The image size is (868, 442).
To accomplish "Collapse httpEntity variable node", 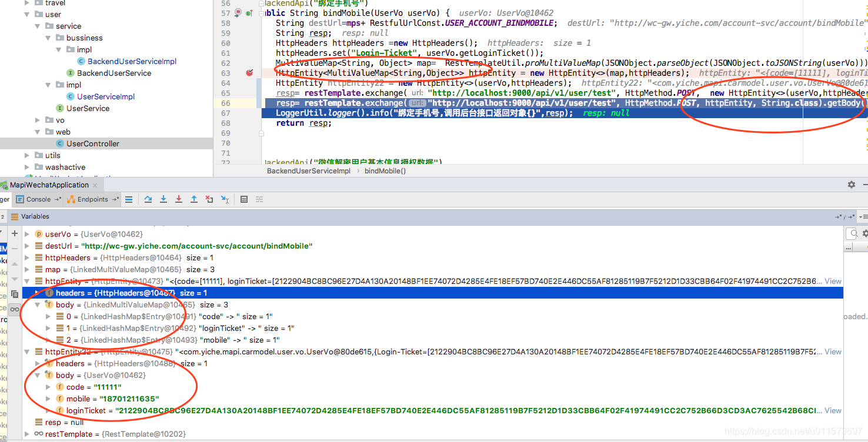I will point(27,281).
